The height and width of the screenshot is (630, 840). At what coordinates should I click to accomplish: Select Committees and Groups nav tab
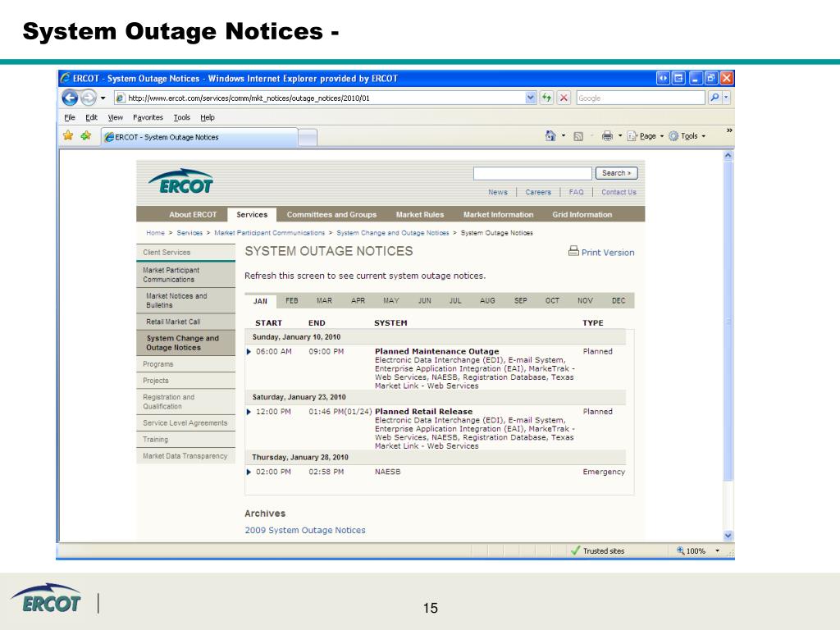[331, 214]
